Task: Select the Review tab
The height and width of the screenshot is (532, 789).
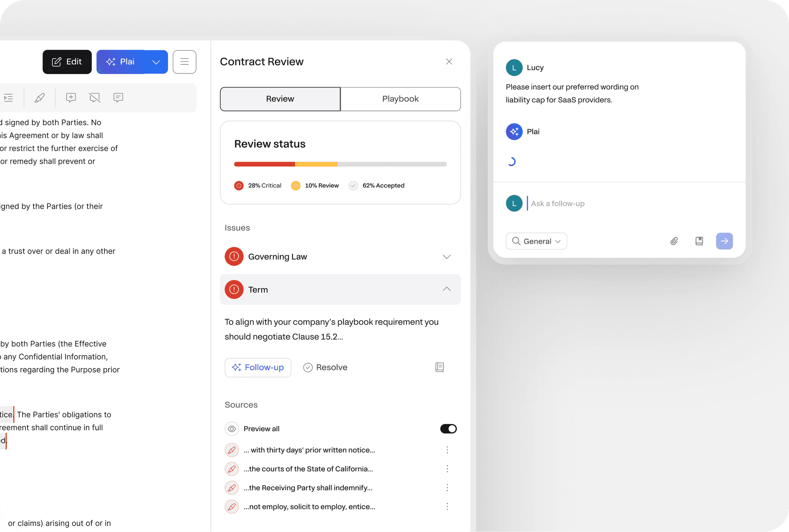Action: click(x=280, y=99)
